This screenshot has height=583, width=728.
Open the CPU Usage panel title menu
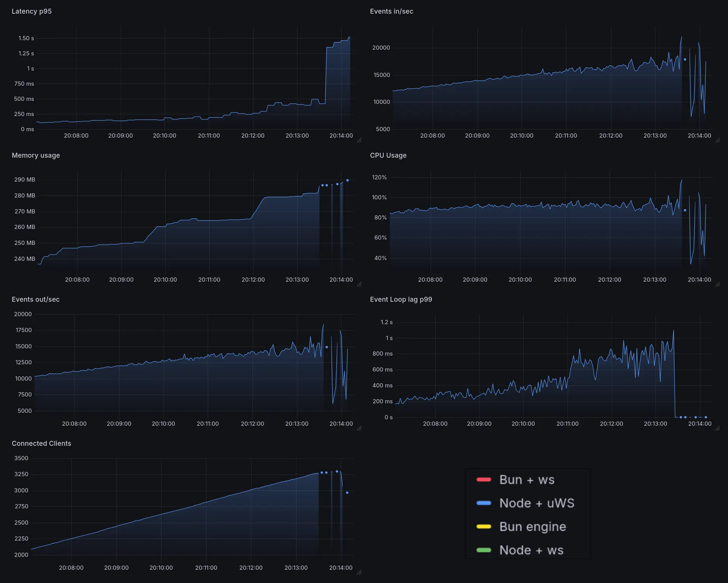(x=388, y=155)
